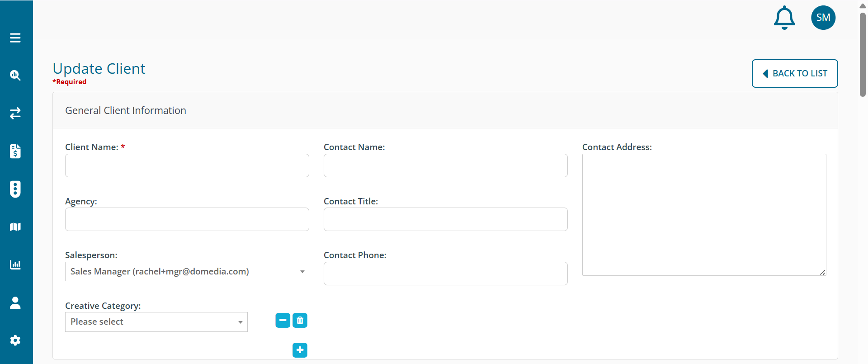The image size is (868, 364).
Task: Open the bar chart reports icon
Action: click(x=15, y=265)
